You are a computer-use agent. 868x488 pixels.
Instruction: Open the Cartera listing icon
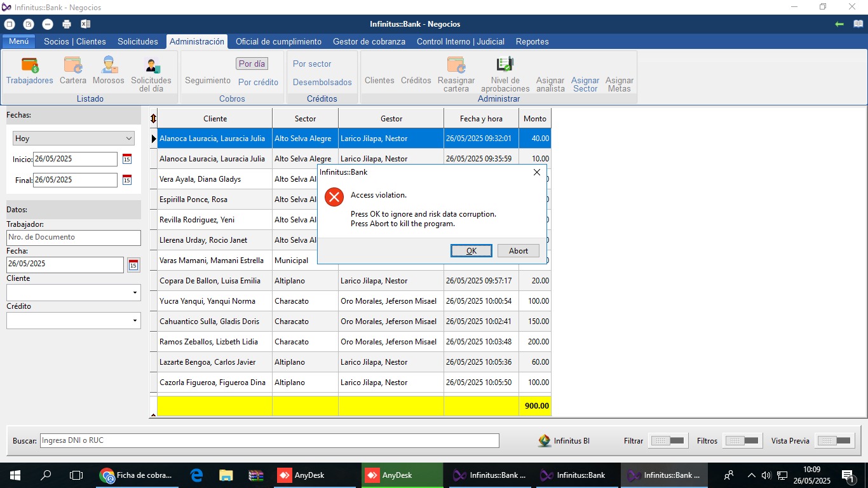click(73, 65)
